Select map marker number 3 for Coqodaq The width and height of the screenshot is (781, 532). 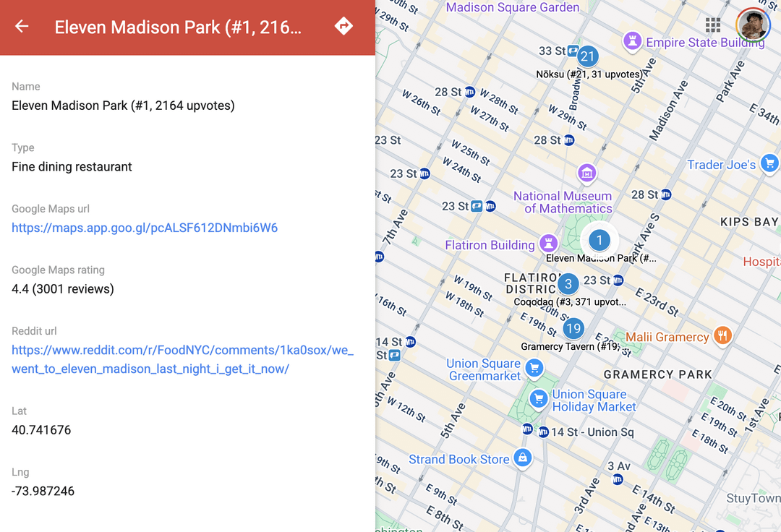click(x=568, y=283)
